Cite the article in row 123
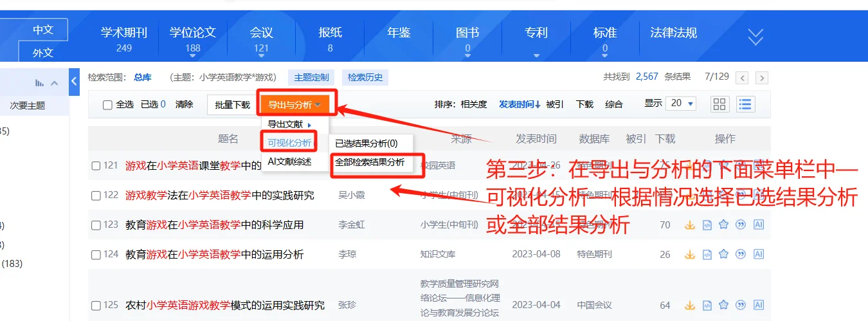 pyautogui.click(x=741, y=225)
